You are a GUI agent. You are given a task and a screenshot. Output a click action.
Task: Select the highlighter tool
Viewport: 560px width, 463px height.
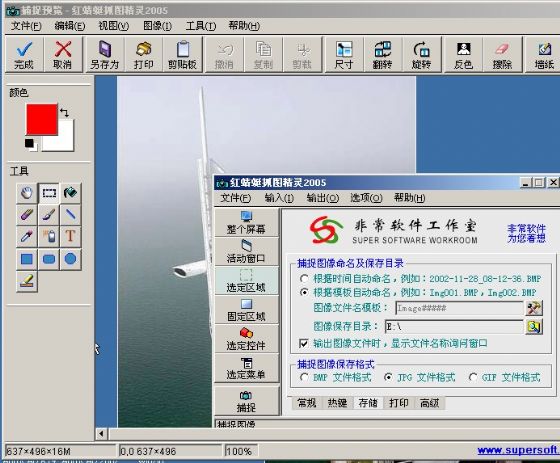pyautogui.click(x=27, y=282)
